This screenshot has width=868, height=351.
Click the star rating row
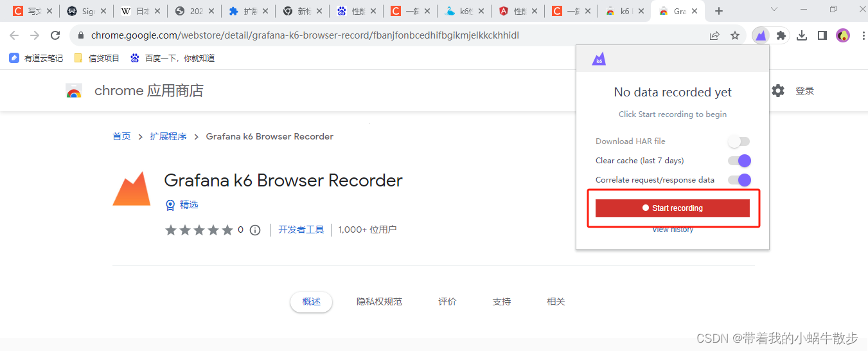199,230
